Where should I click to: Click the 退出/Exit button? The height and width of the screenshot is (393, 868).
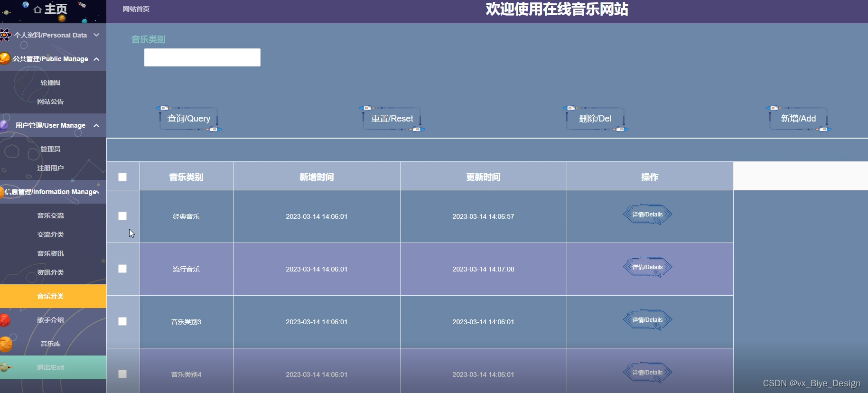click(53, 367)
